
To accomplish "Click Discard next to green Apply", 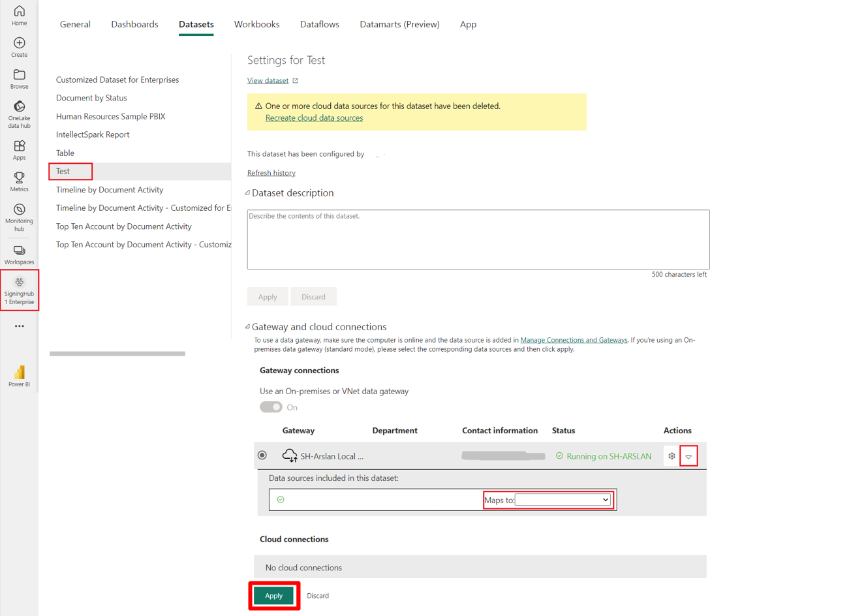I will coord(318,596).
